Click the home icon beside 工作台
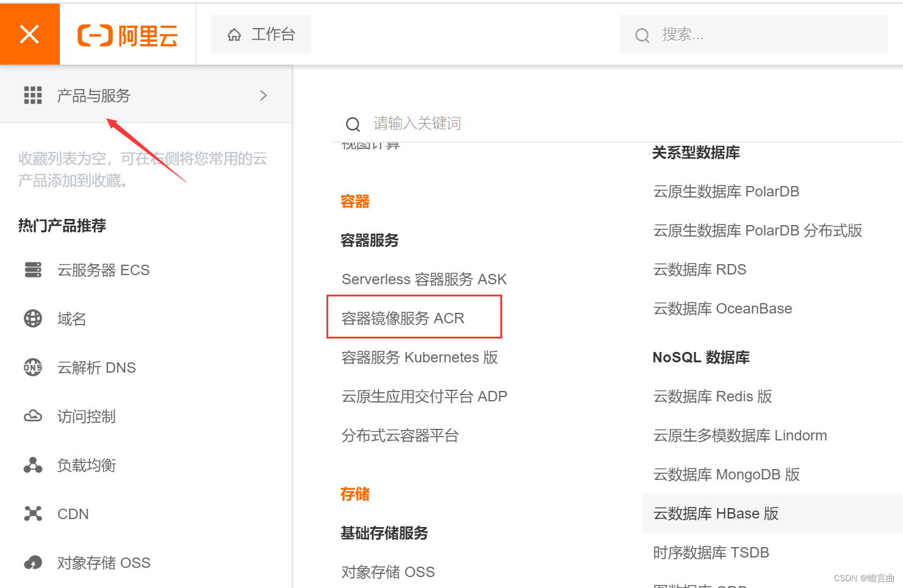Viewport: 903px width, 588px height. tap(234, 35)
